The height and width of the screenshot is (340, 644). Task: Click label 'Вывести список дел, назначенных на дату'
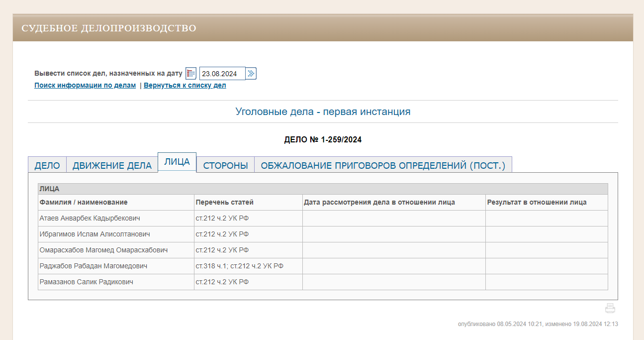pyautogui.click(x=108, y=73)
